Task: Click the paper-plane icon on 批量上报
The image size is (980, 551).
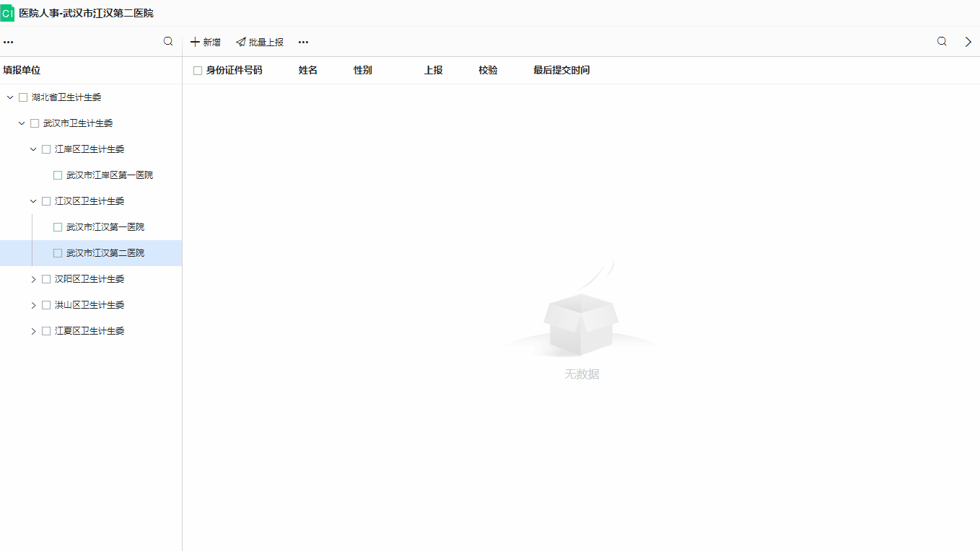Action: pos(240,42)
